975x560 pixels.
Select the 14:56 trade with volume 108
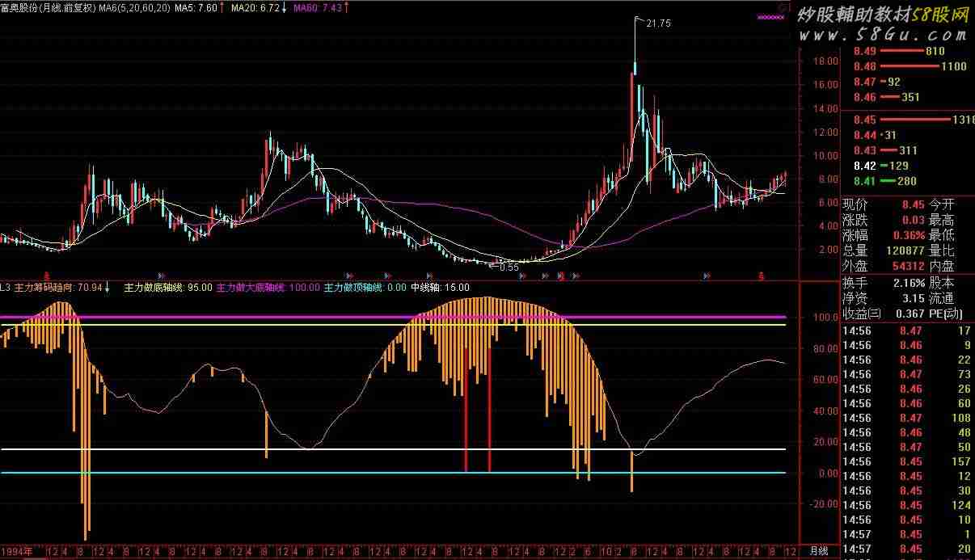(906, 418)
